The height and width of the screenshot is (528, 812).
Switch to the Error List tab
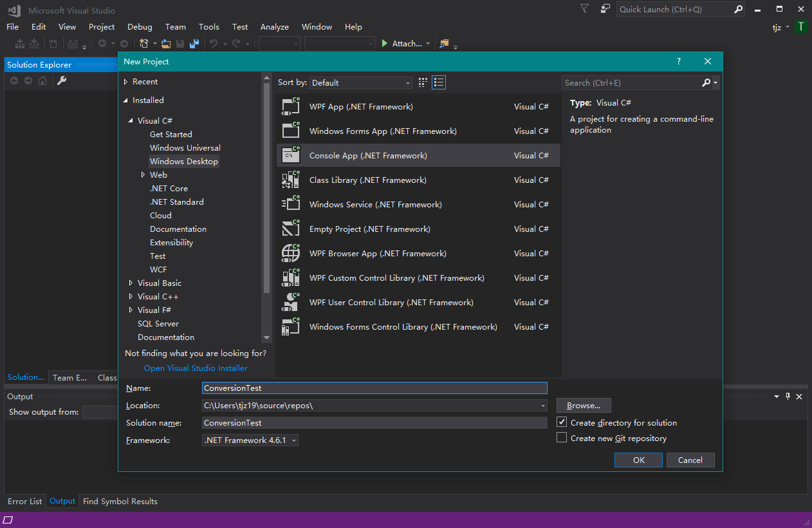pyautogui.click(x=25, y=501)
